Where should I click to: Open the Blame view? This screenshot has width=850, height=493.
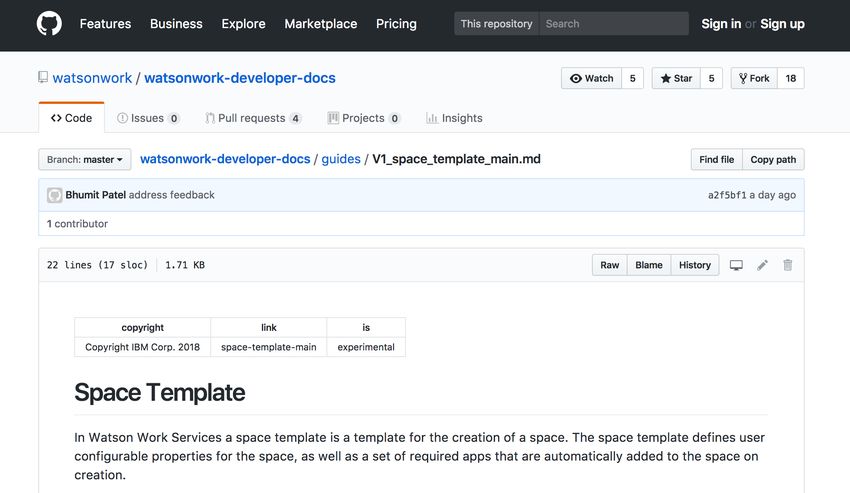pyautogui.click(x=649, y=265)
